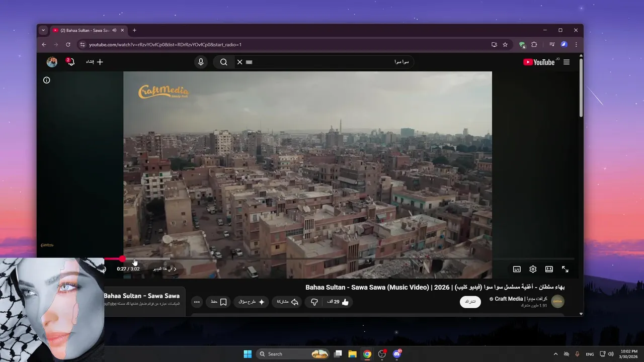Image resolution: width=644 pixels, height=362 pixels.
Task: Open the account avatar menu
Action: pos(52,62)
